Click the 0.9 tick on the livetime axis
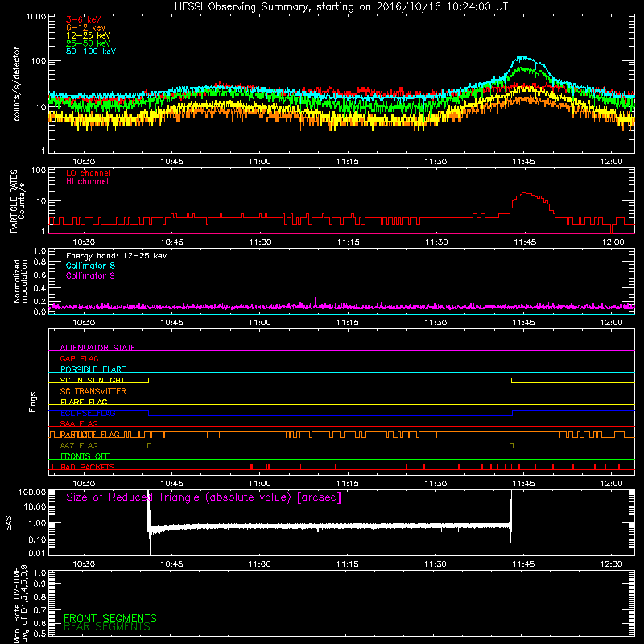Viewport: 644px width, 644px height. tap(39, 584)
